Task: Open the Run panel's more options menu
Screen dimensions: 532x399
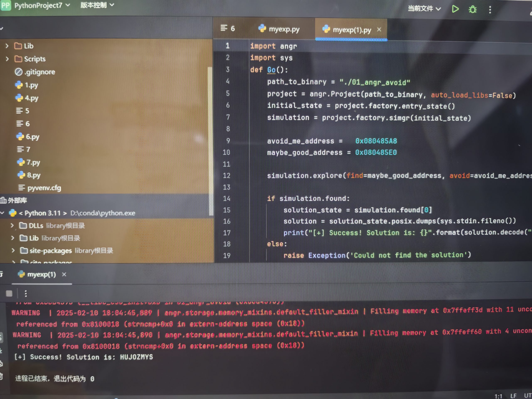Action: tap(26, 293)
